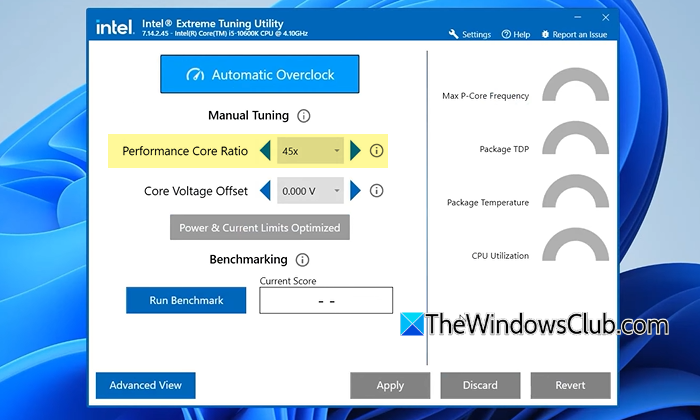Close the Extreme Tuning Utility window
The width and height of the screenshot is (700, 420).
[605, 17]
